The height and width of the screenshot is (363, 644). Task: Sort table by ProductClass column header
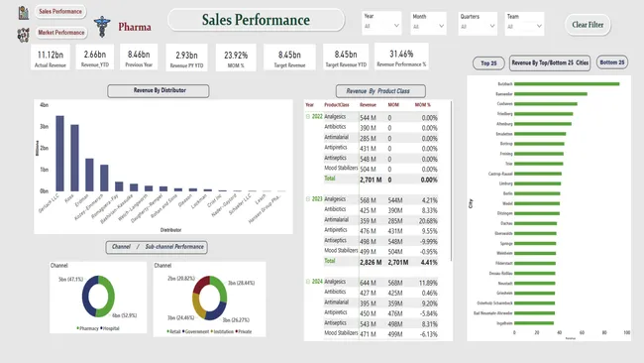(x=337, y=105)
